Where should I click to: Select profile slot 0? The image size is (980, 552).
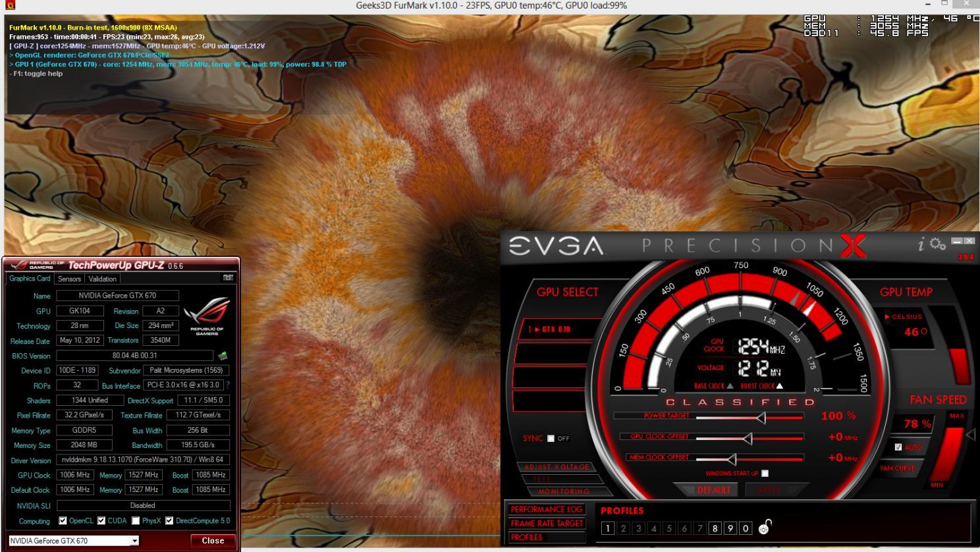pos(746,528)
